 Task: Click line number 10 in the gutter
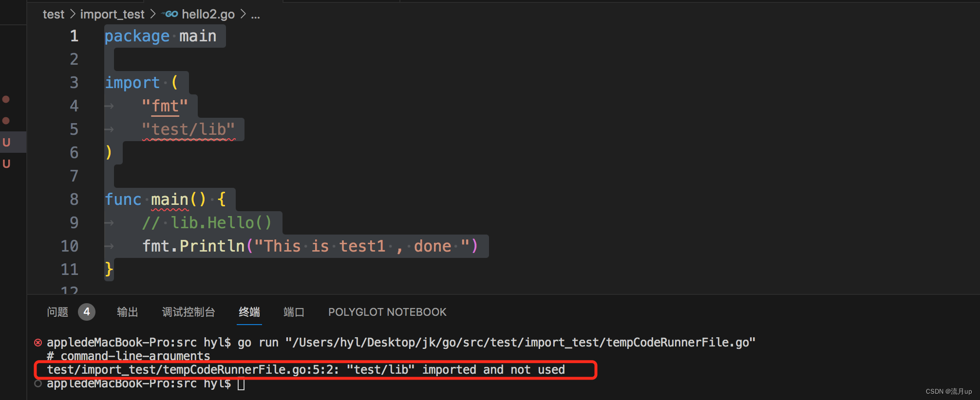[x=69, y=246]
